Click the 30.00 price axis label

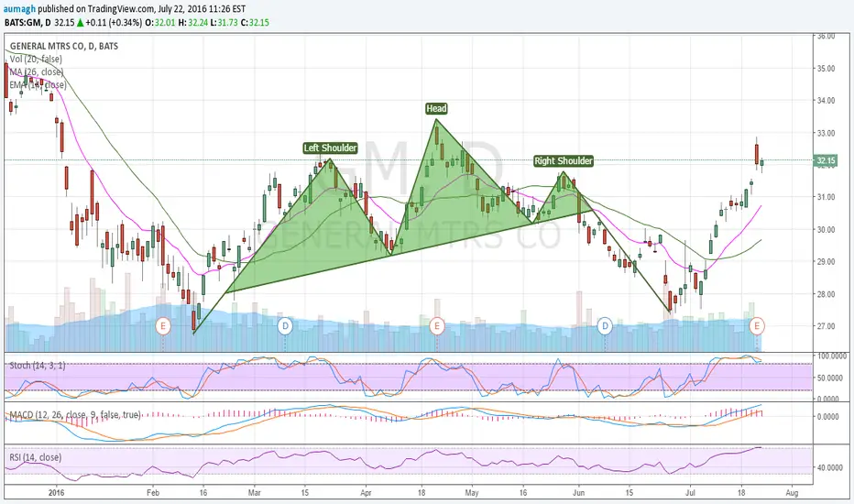[826, 229]
